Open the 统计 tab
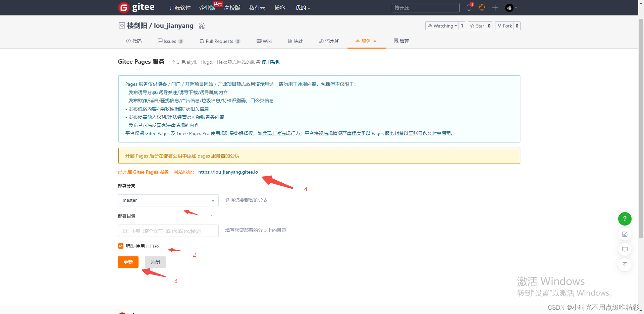 pos(296,41)
